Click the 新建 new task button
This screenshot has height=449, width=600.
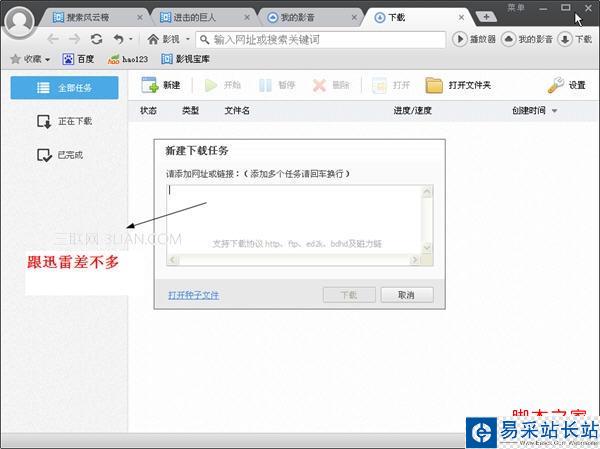point(161,85)
